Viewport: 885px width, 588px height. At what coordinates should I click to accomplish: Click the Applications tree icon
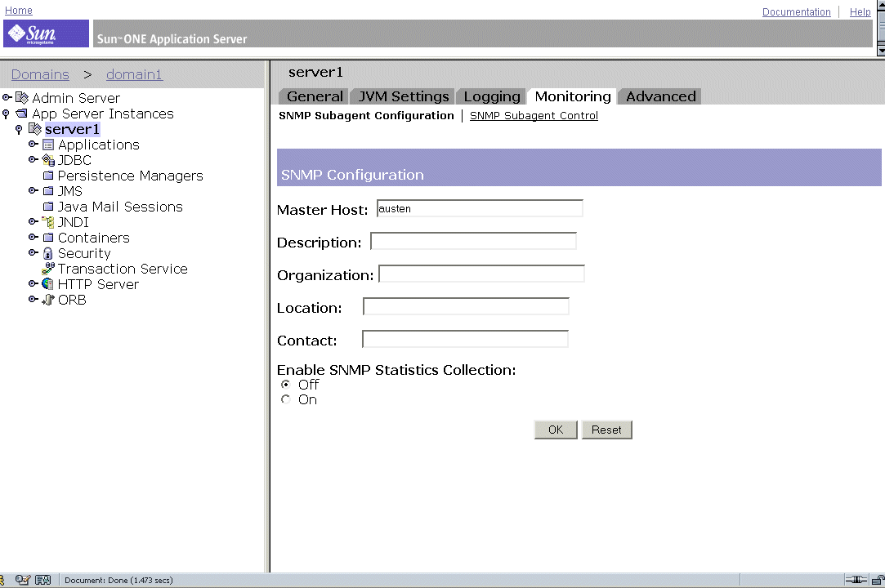tap(49, 145)
